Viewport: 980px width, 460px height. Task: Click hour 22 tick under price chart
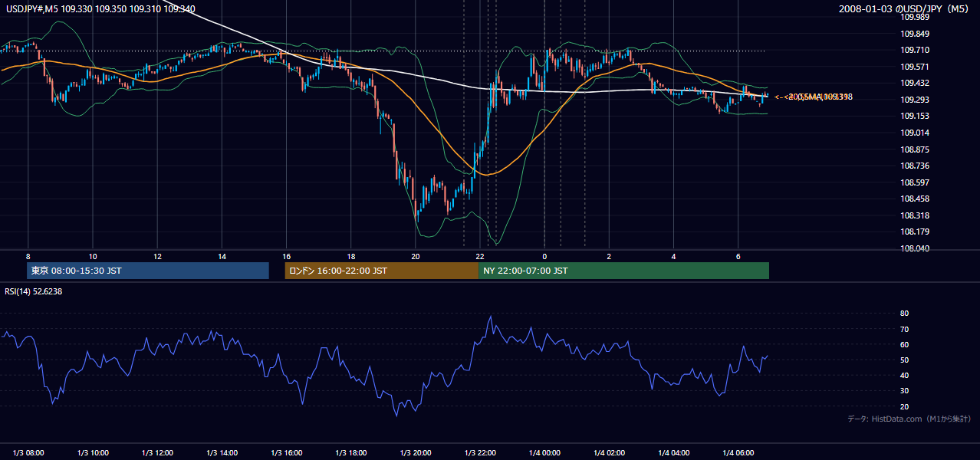479,256
